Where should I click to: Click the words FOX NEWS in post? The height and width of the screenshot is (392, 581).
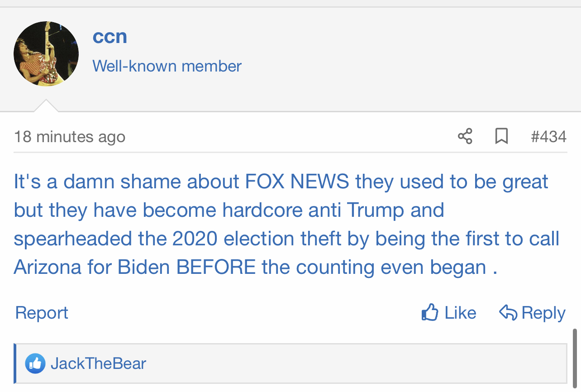point(297,182)
